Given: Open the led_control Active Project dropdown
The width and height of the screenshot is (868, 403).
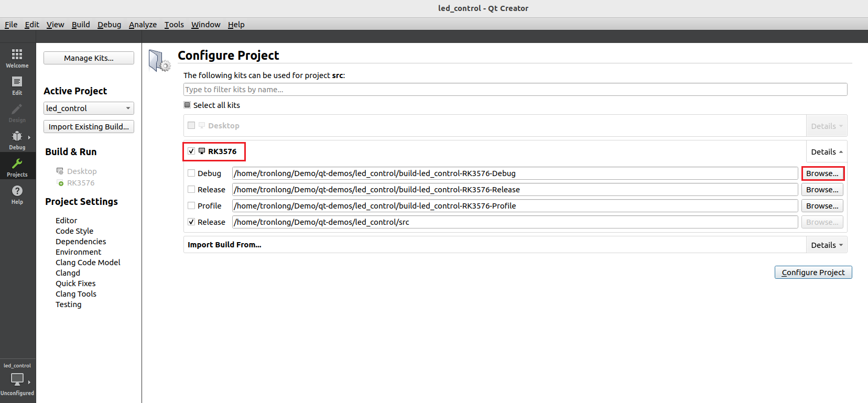Looking at the screenshot, I should click(x=89, y=108).
